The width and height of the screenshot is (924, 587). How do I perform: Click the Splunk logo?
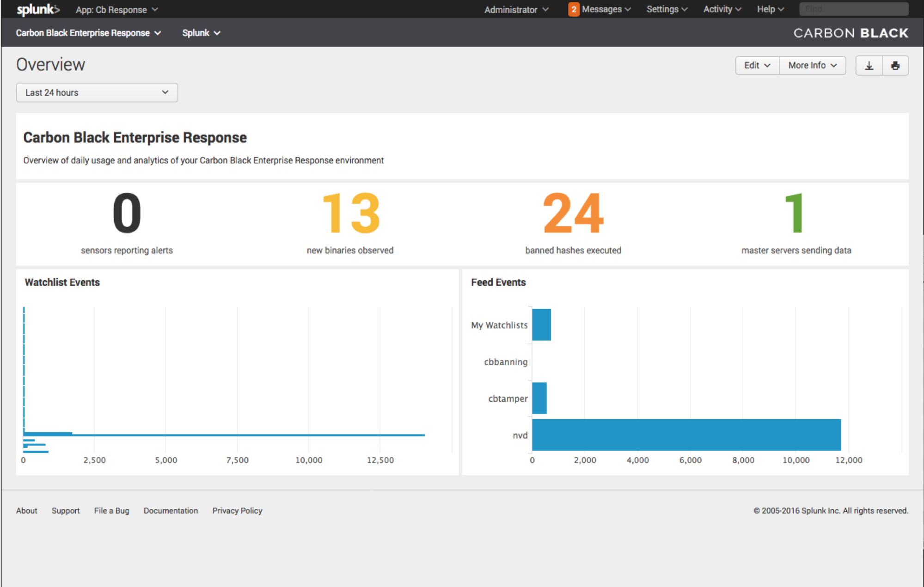38,10
